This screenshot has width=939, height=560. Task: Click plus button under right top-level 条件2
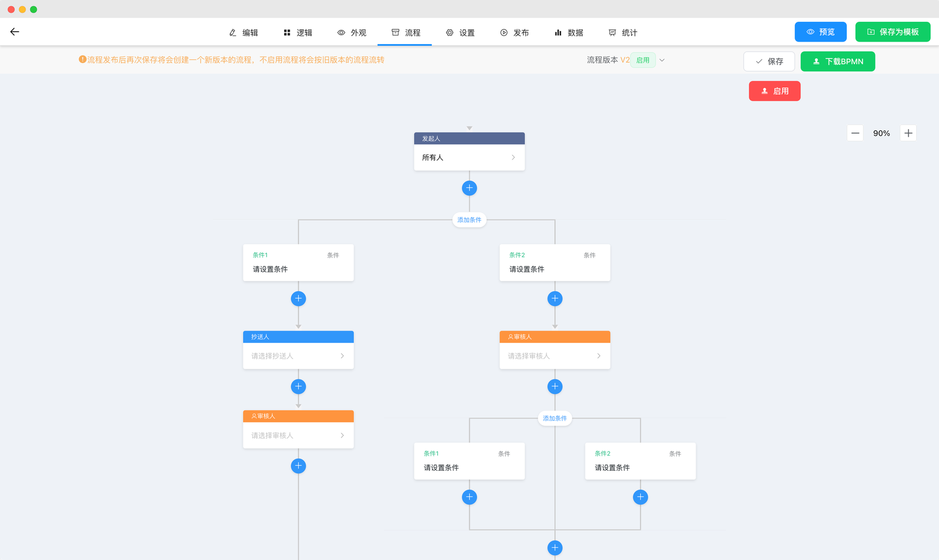(555, 298)
